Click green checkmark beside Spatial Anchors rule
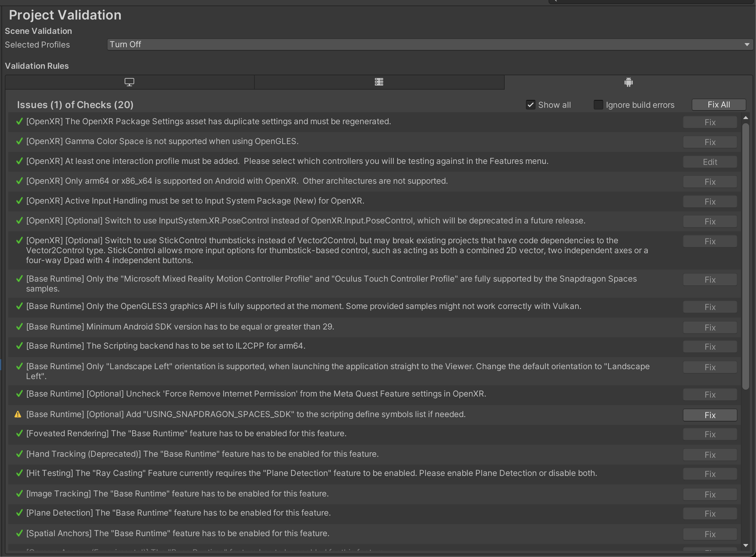756x557 pixels. point(20,533)
